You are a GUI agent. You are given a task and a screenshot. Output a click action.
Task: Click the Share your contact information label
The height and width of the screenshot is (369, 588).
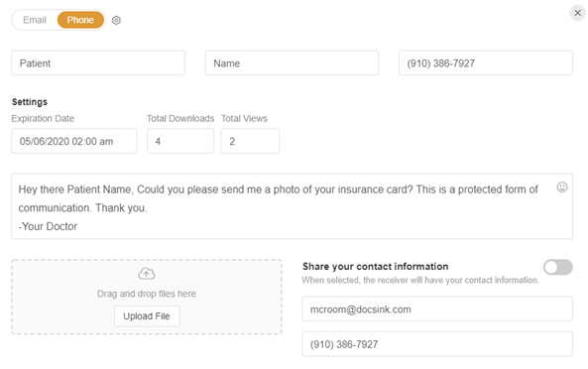click(x=376, y=266)
